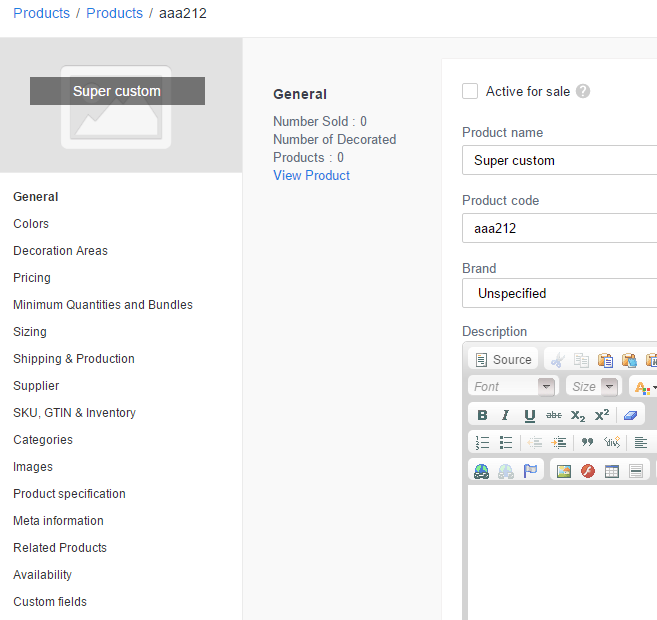The width and height of the screenshot is (657, 620).
Task: Open SKU, GTIN & Inventory section
Action: pyautogui.click(x=75, y=413)
